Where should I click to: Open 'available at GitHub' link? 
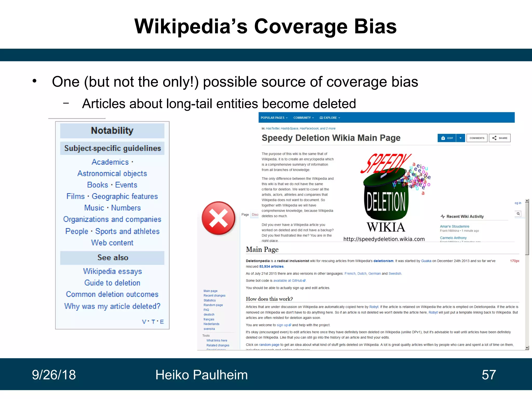[289, 281]
